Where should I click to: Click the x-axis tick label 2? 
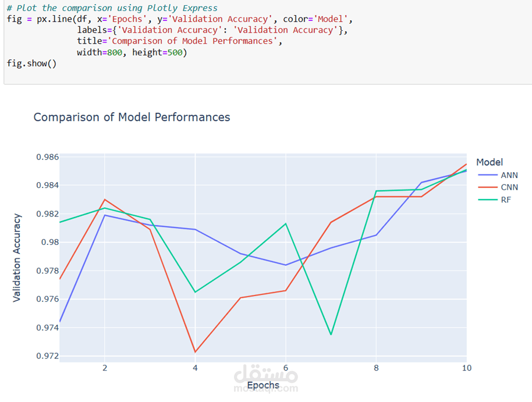pos(105,368)
